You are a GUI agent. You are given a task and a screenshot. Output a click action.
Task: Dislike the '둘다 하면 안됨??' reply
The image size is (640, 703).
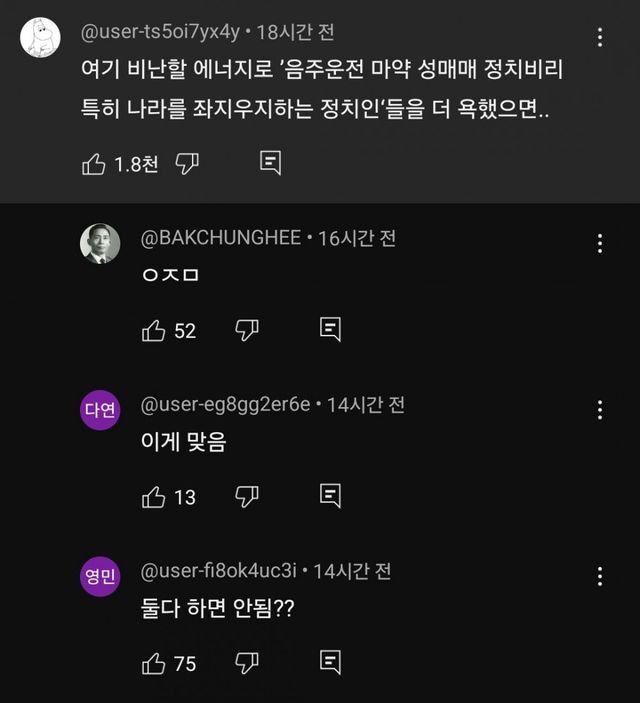[x=247, y=662]
